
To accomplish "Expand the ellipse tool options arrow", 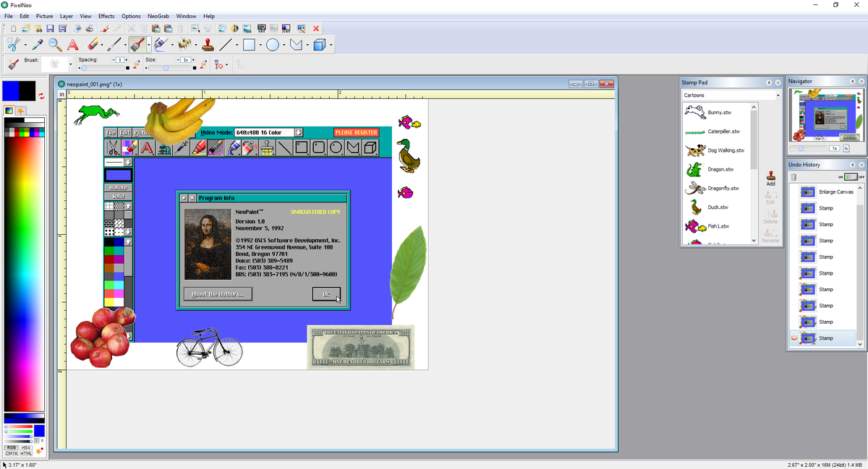I will click(x=284, y=45).
